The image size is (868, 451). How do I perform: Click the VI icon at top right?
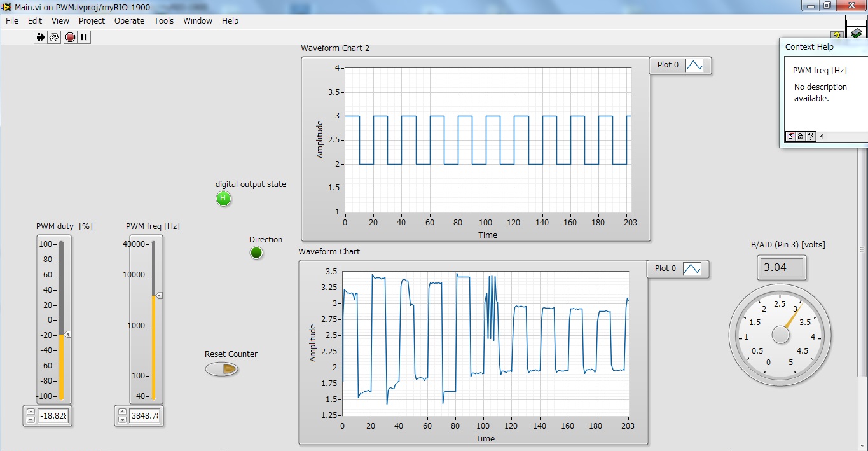tap(857, 32)
